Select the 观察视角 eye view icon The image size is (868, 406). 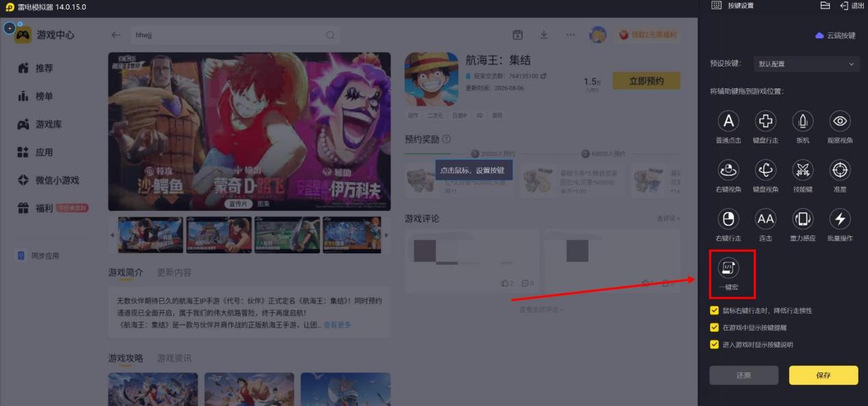pyautogui.click(x=840, y=121)
